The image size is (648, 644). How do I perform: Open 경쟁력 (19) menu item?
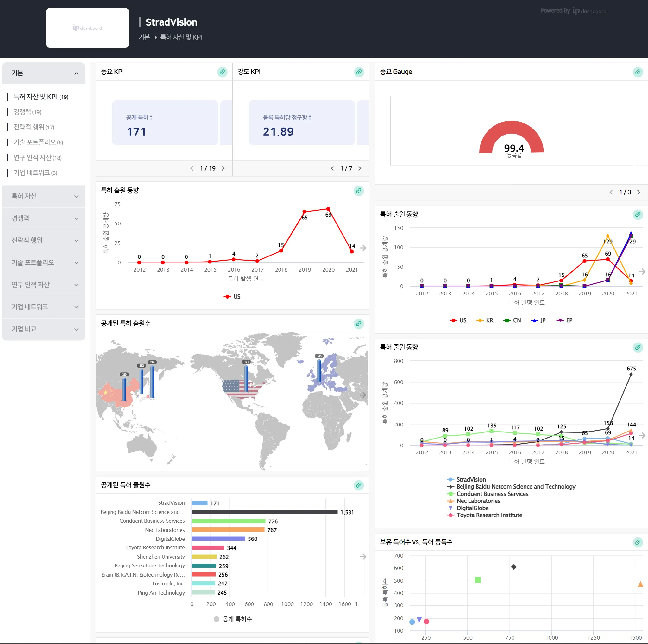pyautogui.click(x=27, y=112)
